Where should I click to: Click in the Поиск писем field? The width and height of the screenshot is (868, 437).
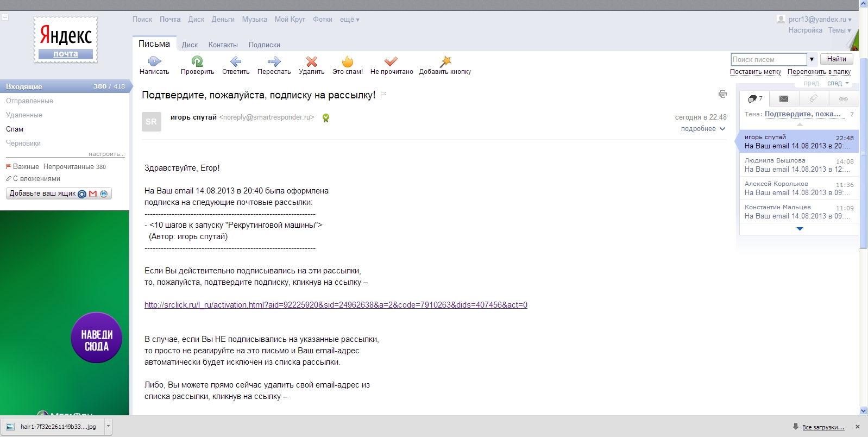point(768,59)
